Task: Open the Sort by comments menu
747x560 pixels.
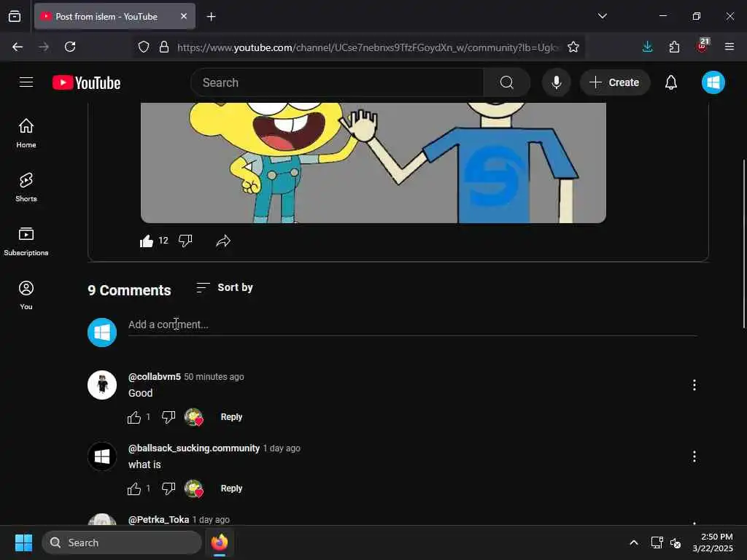Action: 225,287
